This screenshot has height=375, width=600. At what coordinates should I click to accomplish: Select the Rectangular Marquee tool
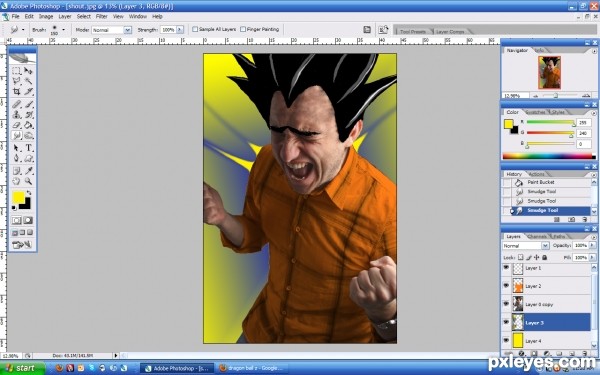pyautogui.click(x=16, y=71)
